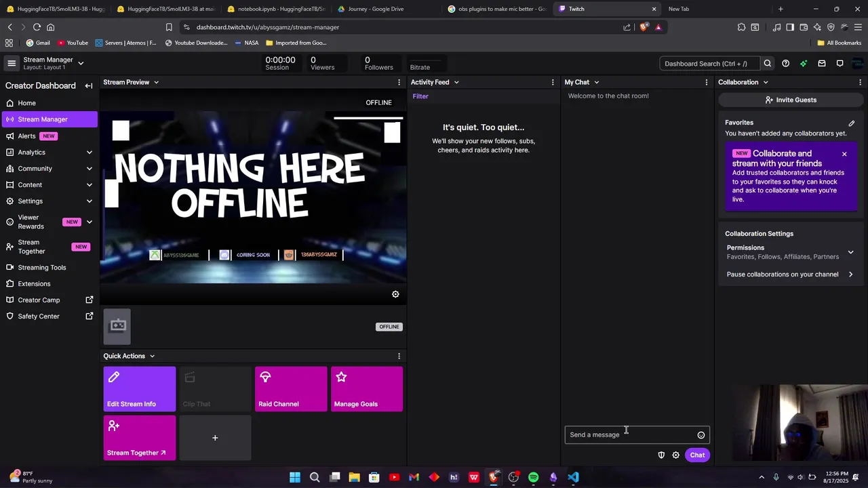Expand the Viewer Rewards sidebar section
This screenshot has width=868, height=488.
tap(89, 222)
